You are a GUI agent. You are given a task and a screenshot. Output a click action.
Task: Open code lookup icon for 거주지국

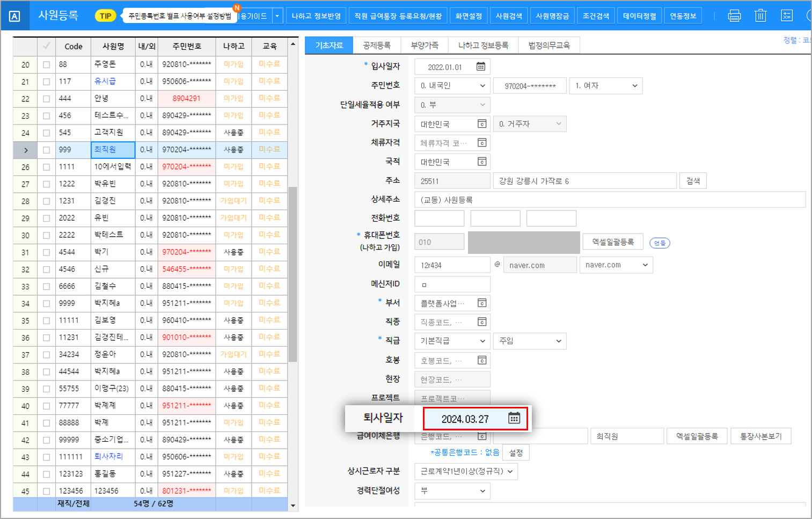482,124
